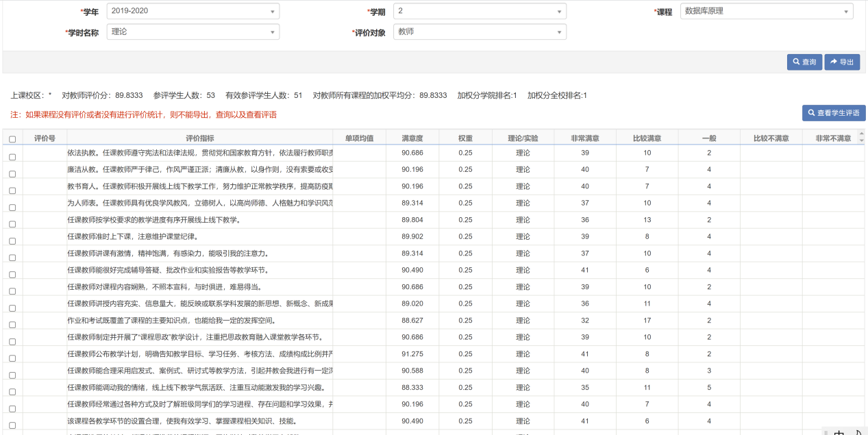Click the 对教师评价分: 89.8333 summary text
The height and width of the screenshot is (435, 868).
[102, 95]
